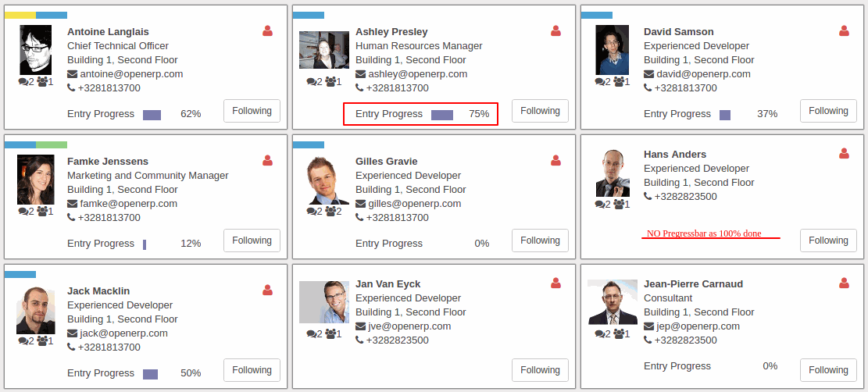The height and width of the screenshot is (392, 868).
Task: Click followers group icon under Gilles Gravie's photo
Action: (x=330, y=212)
